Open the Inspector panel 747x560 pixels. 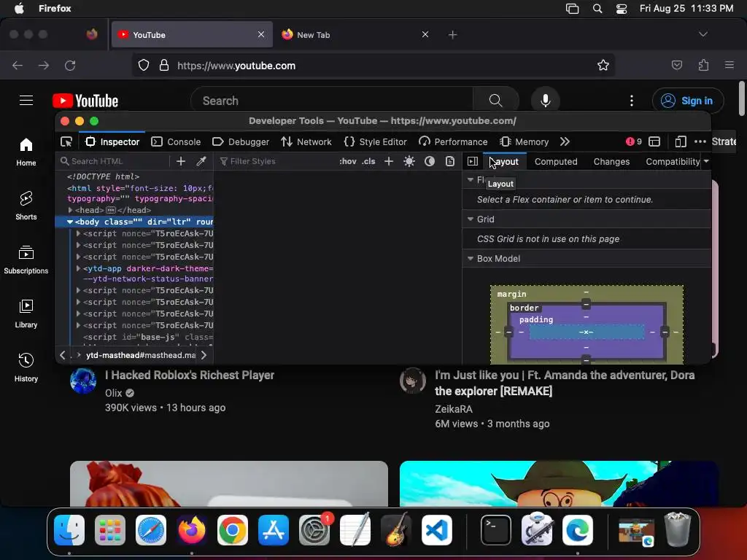pos(112,142)
